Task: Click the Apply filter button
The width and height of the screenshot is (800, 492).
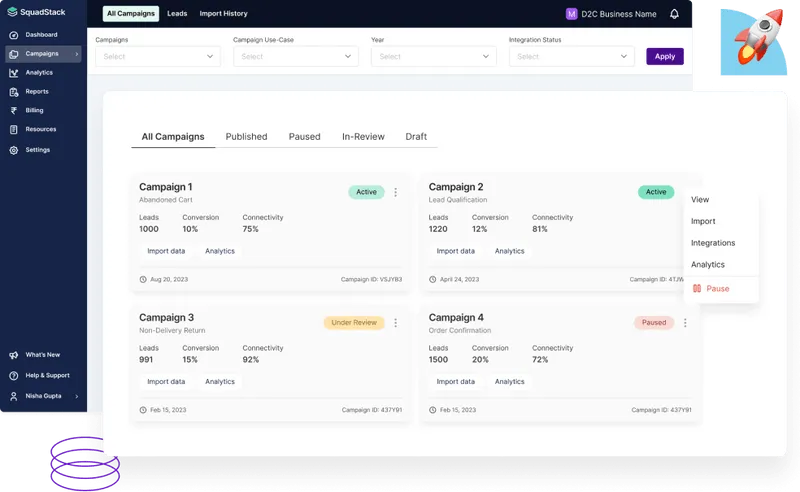Action: pos(665,57)
